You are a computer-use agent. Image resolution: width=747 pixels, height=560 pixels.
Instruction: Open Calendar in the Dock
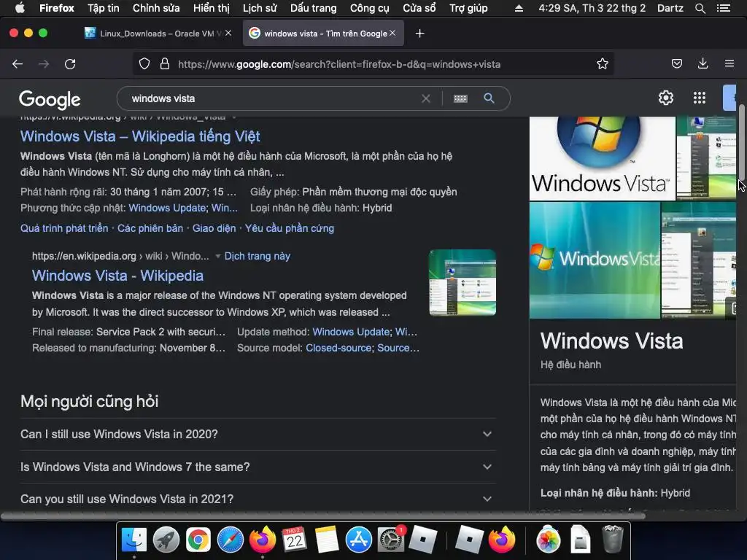coord(294,540)
